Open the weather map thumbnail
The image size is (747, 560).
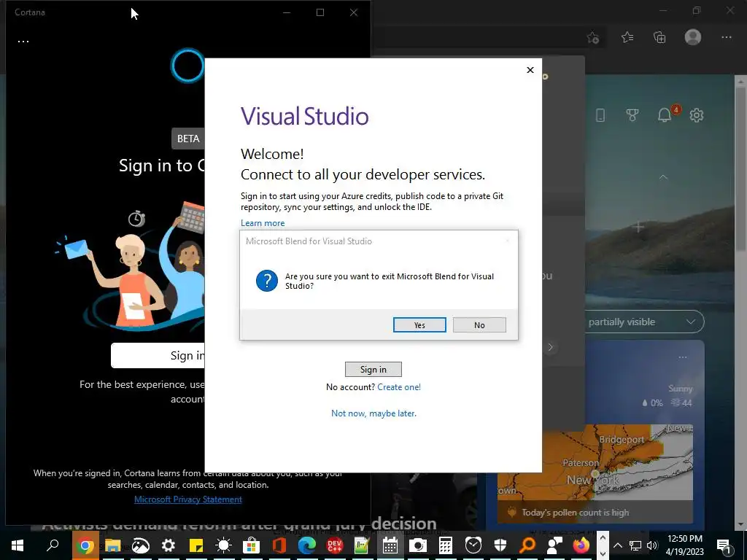[595, 462]
